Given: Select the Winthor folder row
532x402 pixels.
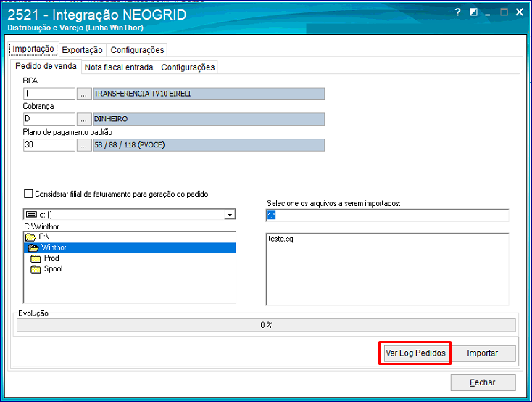Looking at the screenshot, I should [130, 247].
